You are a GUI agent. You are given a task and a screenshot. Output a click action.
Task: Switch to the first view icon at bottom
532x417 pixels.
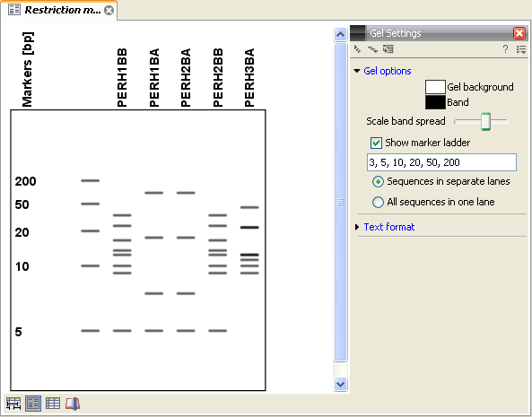coord(13,404)
